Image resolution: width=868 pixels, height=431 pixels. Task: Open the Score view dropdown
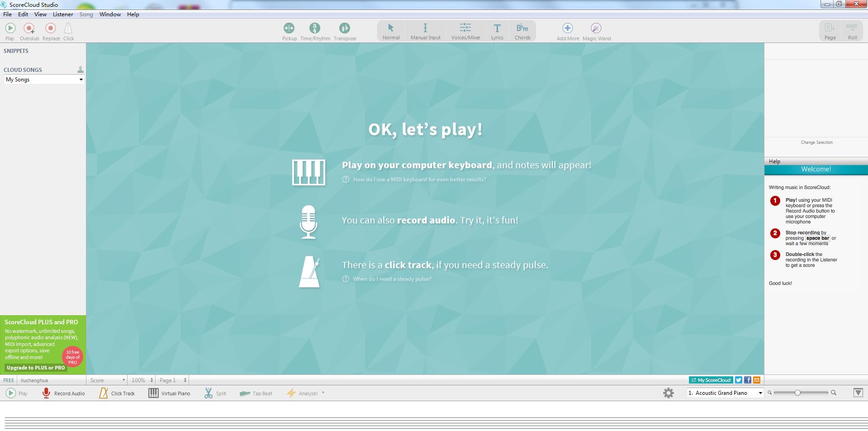coord(107,380)
